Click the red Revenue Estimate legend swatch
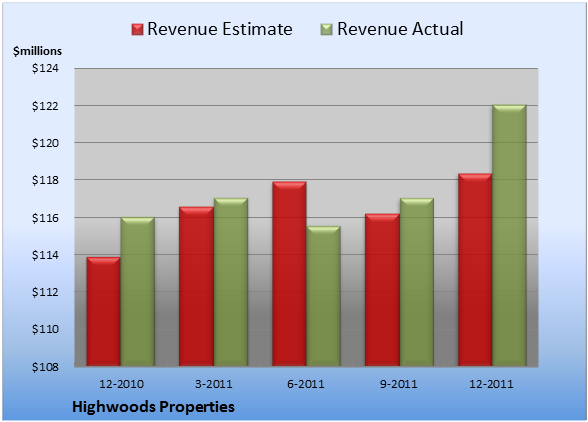Screen dimensions: 588x422 pos(137,30)
